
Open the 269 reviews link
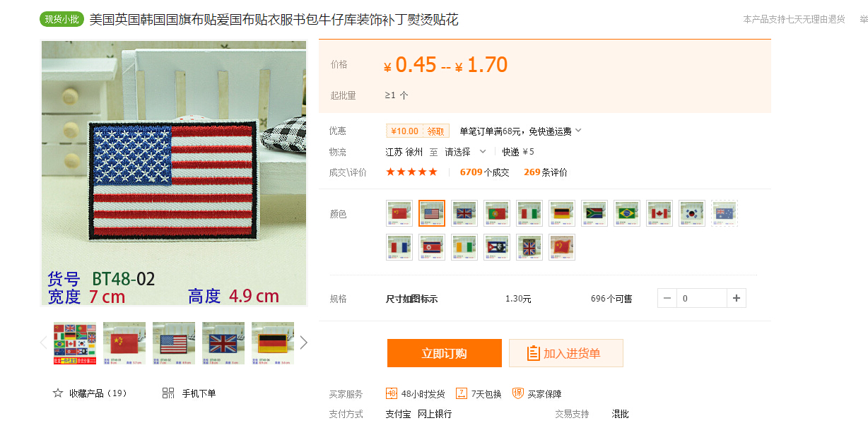[545, 172]
